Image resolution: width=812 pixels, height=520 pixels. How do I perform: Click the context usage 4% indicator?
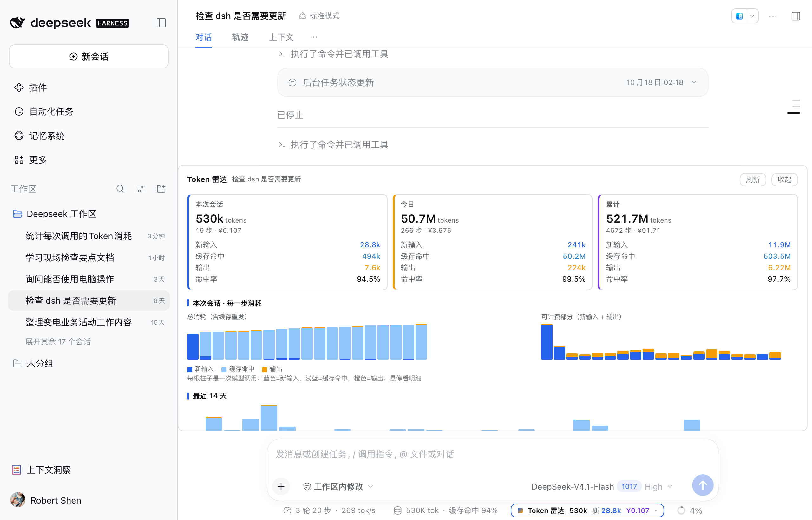(690, 510)
